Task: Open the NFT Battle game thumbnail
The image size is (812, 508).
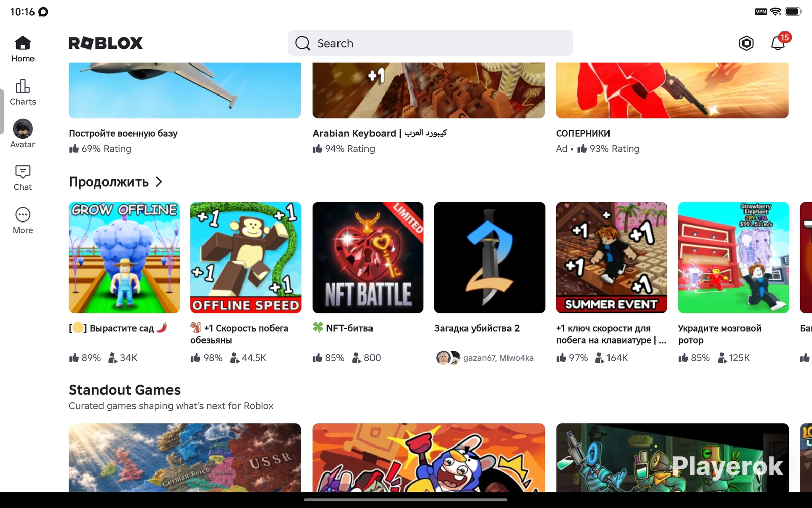Action: 368,258
